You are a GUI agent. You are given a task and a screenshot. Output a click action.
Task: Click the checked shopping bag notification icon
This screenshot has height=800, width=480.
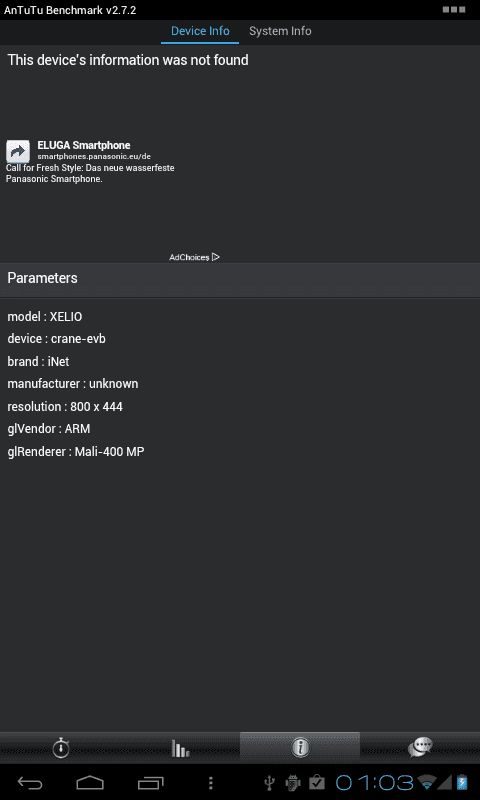point(317,782)
